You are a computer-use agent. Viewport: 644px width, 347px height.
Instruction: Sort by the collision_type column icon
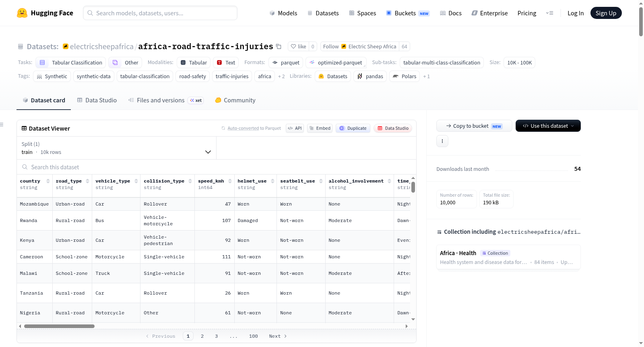[190, 181]
